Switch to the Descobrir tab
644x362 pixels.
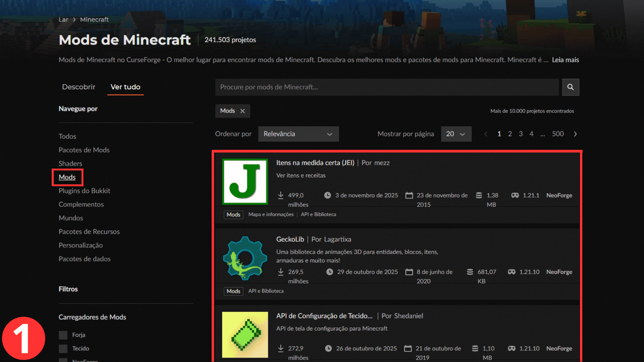[x=78, y=87]
